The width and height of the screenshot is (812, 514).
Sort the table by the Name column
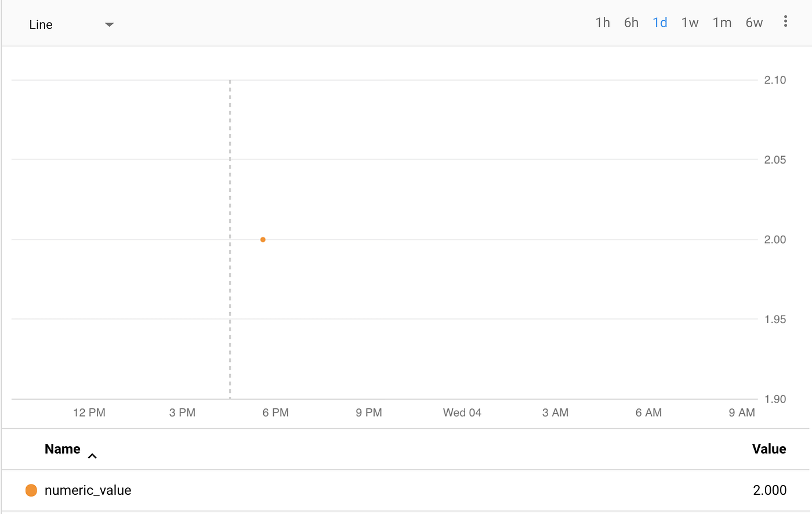click(x=62, y=448)
